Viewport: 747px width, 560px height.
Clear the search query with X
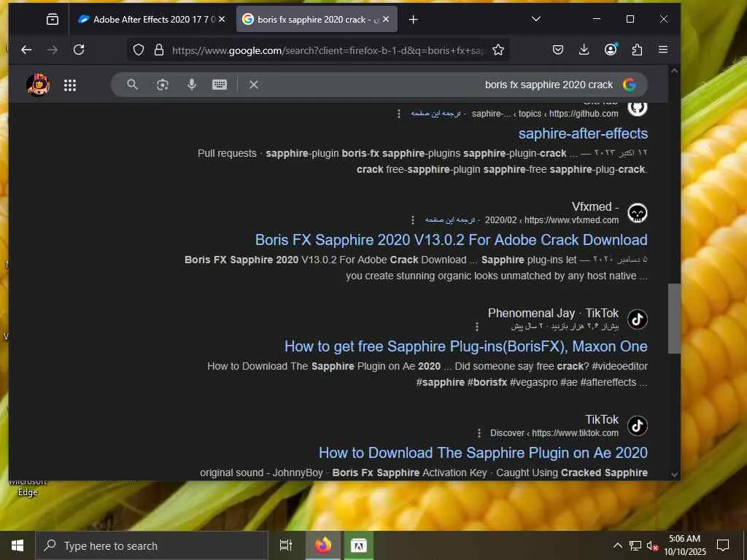(x=254, y=85)
